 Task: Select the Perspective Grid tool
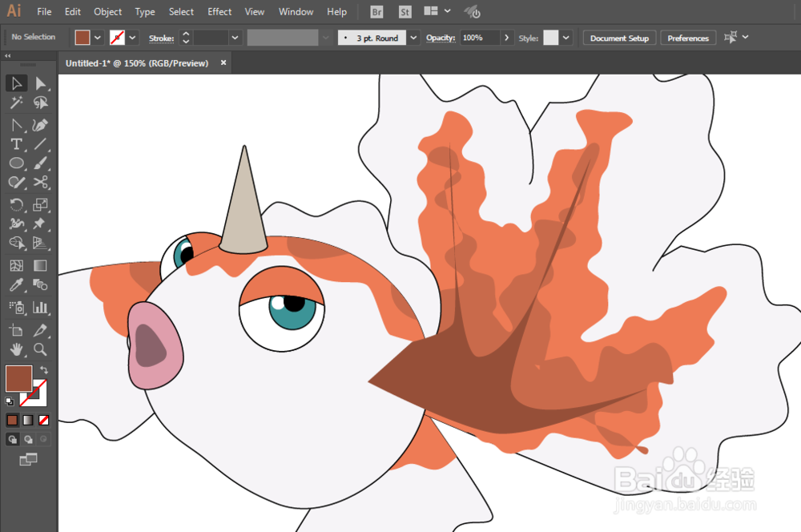40,243
